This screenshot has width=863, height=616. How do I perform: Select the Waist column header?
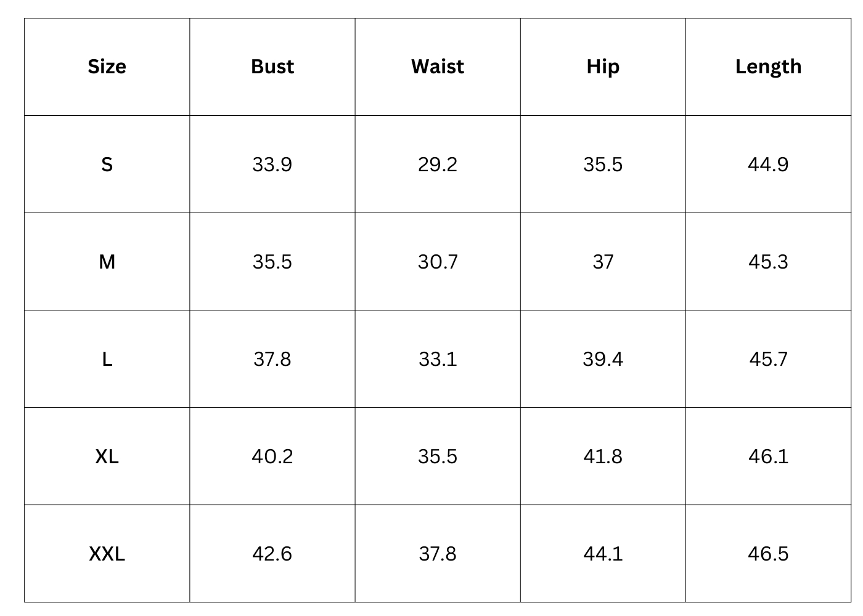click(x=438, y=67)
